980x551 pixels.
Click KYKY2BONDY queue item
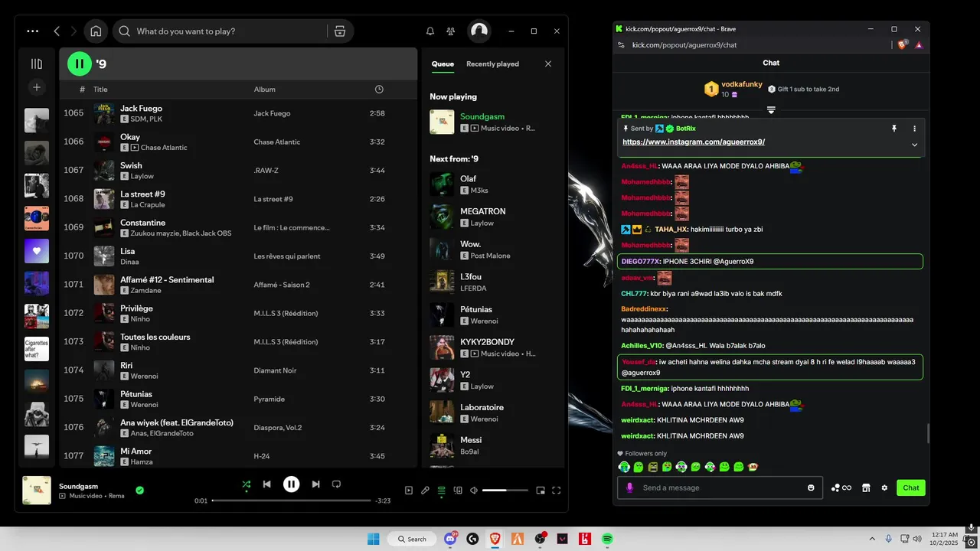[493, 347]
